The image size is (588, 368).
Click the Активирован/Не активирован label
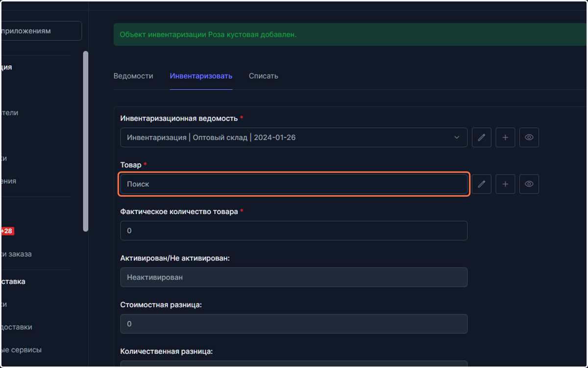click(175, 258)
